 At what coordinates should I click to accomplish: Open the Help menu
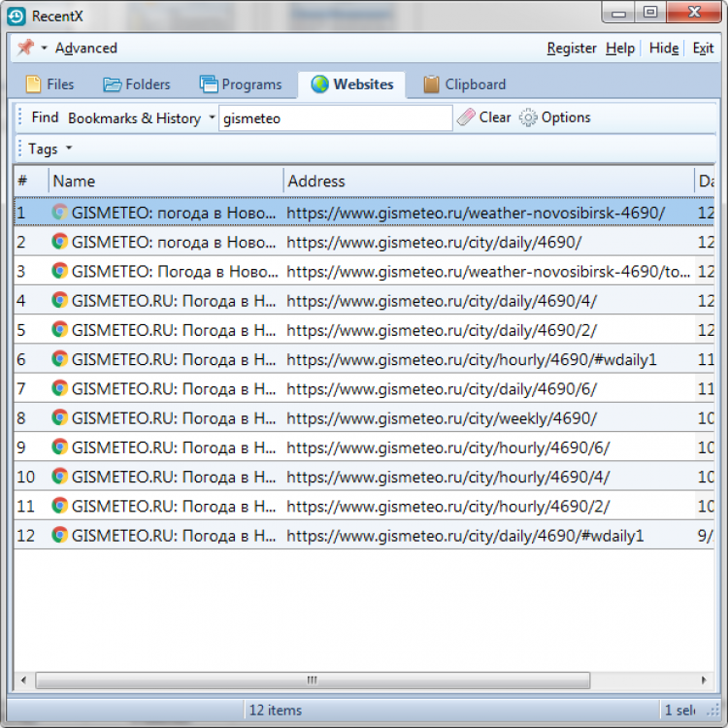pos(620,48)
